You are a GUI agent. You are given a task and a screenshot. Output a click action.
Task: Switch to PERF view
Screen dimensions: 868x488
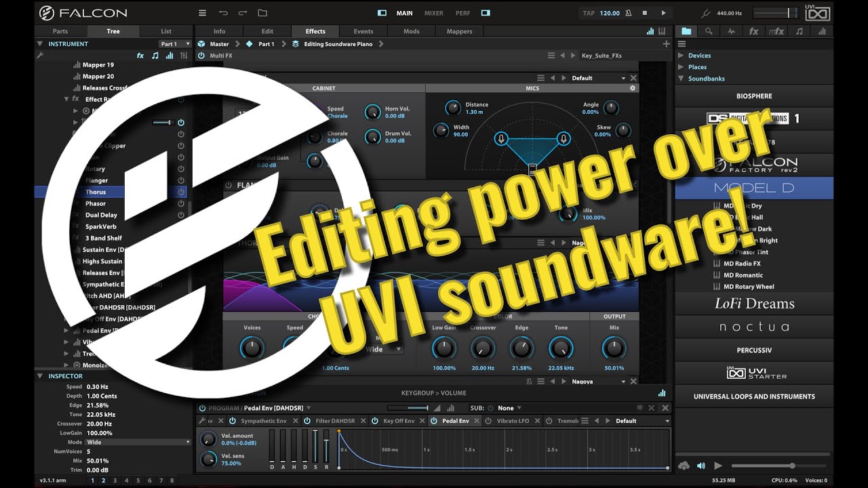click(x=463, y=13)
